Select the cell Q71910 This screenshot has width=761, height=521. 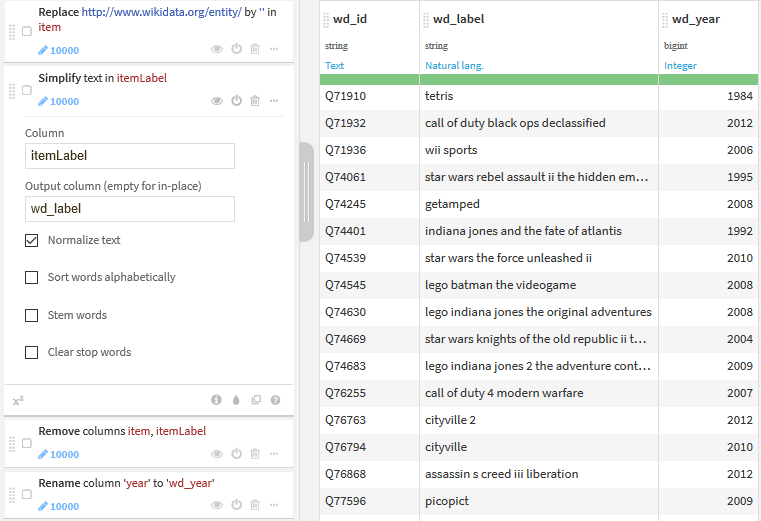pyautogui.click(x=369, y=96)
